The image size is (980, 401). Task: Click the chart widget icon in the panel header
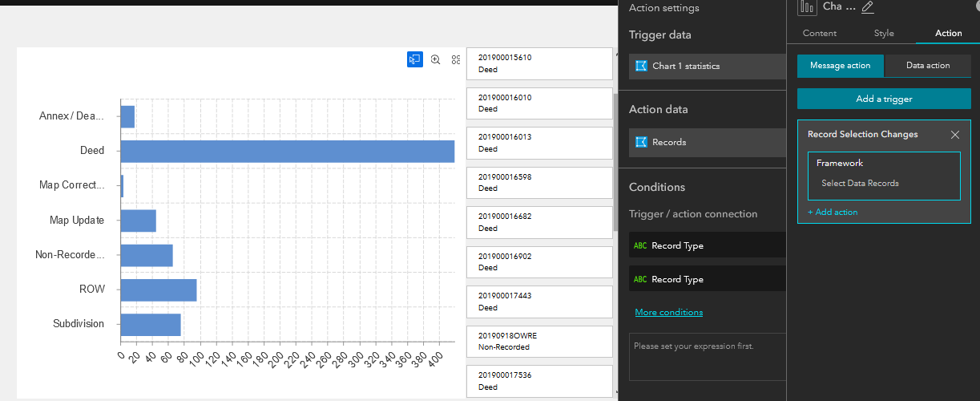click(x=806, y=6)
